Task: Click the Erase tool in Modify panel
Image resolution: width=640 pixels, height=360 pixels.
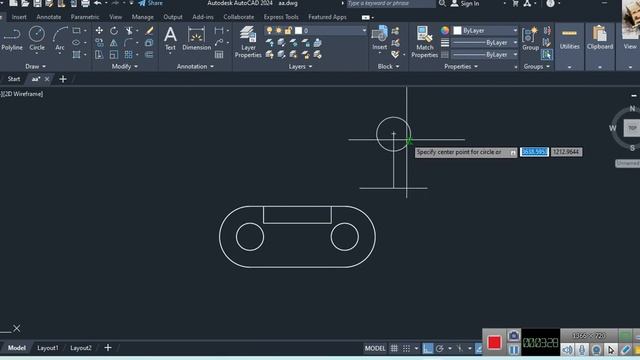Action: (x=149, y=31)
